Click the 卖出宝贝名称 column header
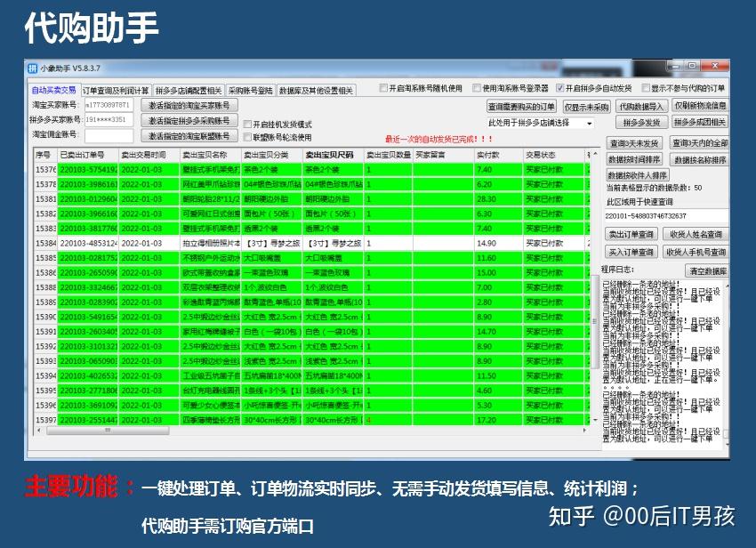 click(210, 155)
